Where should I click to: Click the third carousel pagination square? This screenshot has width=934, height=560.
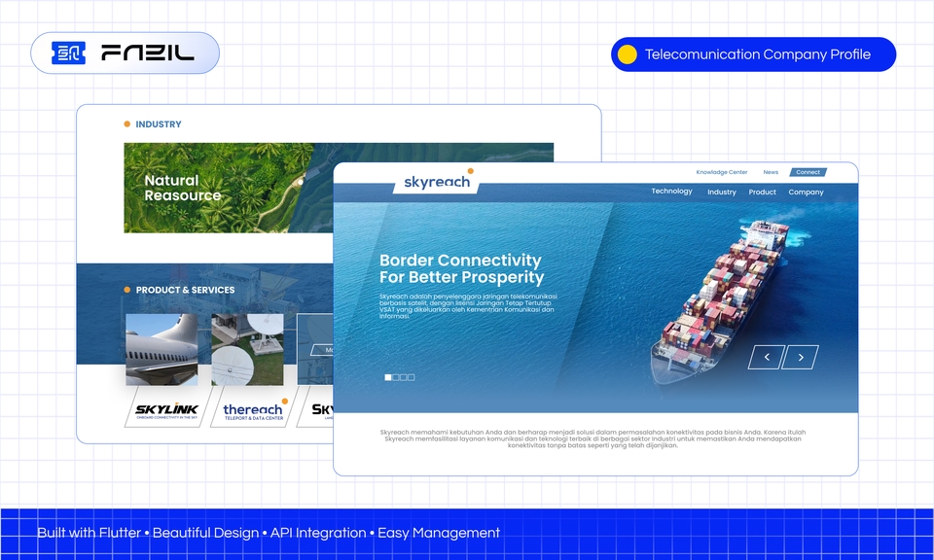pos(403,377)
